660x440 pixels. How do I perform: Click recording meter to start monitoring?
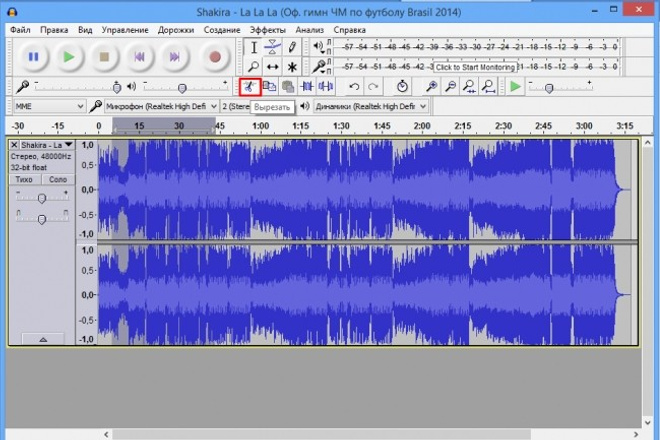(x=475, y=67)
